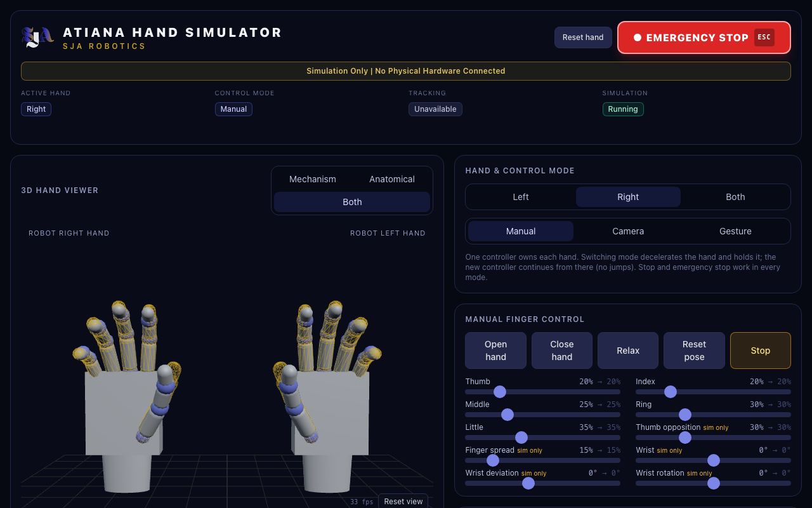Image resolution: width=812 pixels, height=508 pixels.
Task: Click the Ring finger slider handle
Action: [685, 415]
